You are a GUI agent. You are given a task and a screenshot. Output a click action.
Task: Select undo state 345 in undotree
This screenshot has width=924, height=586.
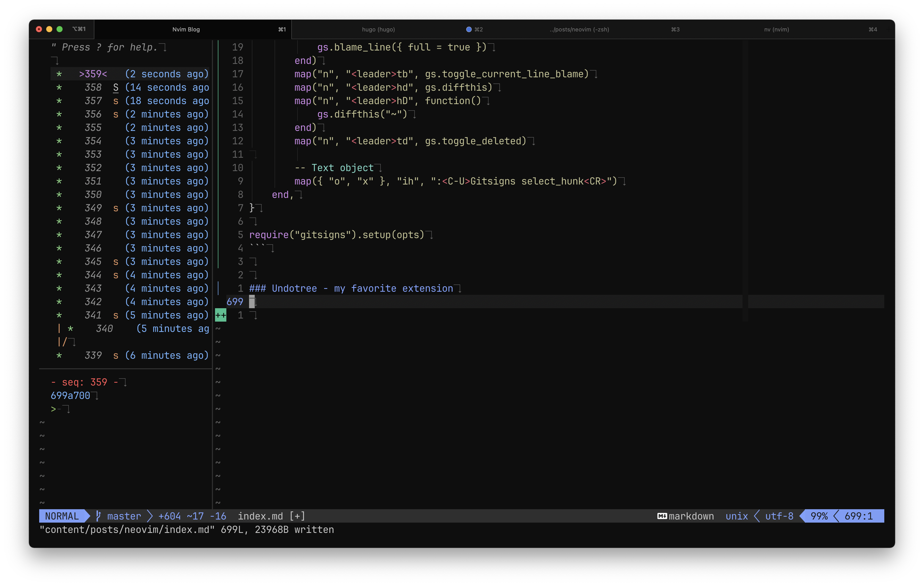pyautogui.click(x=130, y=262)
